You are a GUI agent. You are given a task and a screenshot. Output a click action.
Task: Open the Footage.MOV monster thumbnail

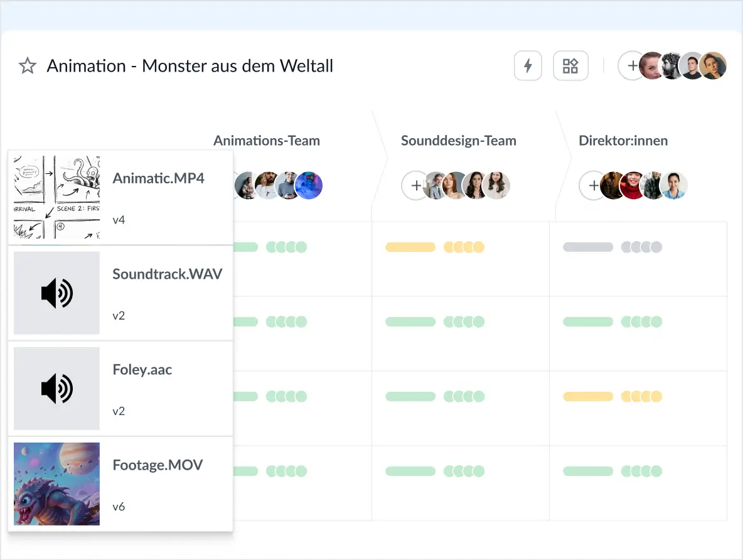[57, 483]
